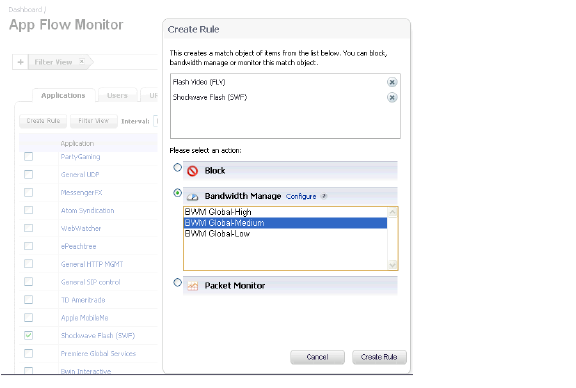Click the BWM list scroll-up arrow
The width and height of the screenshot is (576, 388).
click(392, 212)
